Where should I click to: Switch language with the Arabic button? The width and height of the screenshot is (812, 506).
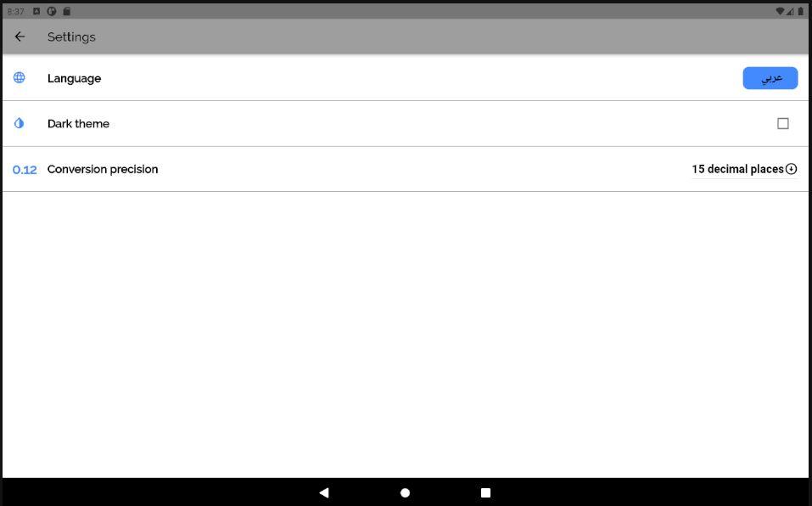pyautogui.click(x=770, y=78)
